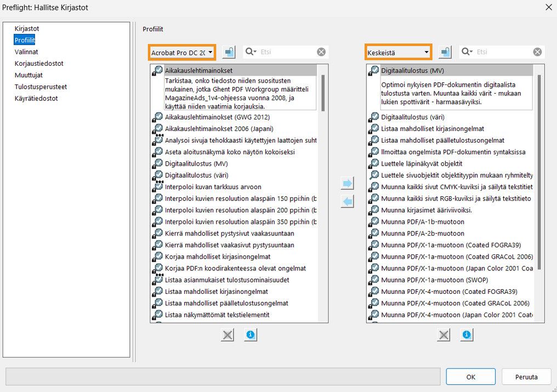Select Muunna kaikki sivut RGB-kuviksi row
Image resolution: width=557 pixels, height=392 pixels.
pyautogui.click(x=456, y=198)
